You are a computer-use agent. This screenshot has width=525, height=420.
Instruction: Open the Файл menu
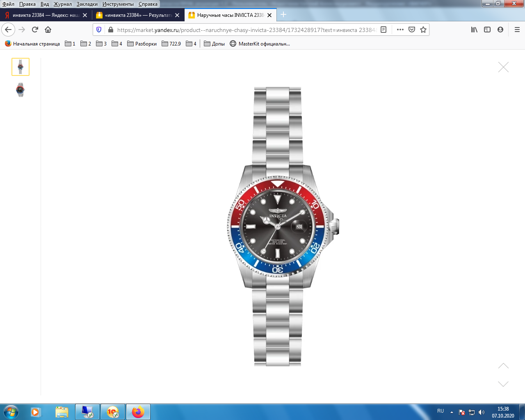(x=8, y=4)
